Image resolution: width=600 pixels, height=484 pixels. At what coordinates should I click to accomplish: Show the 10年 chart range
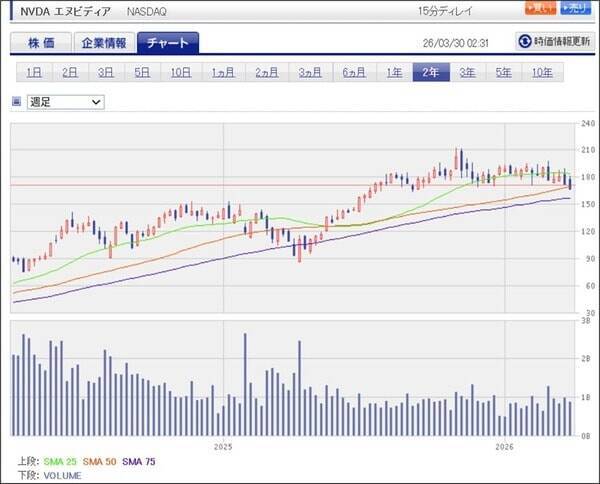click(x=541, y=72)
